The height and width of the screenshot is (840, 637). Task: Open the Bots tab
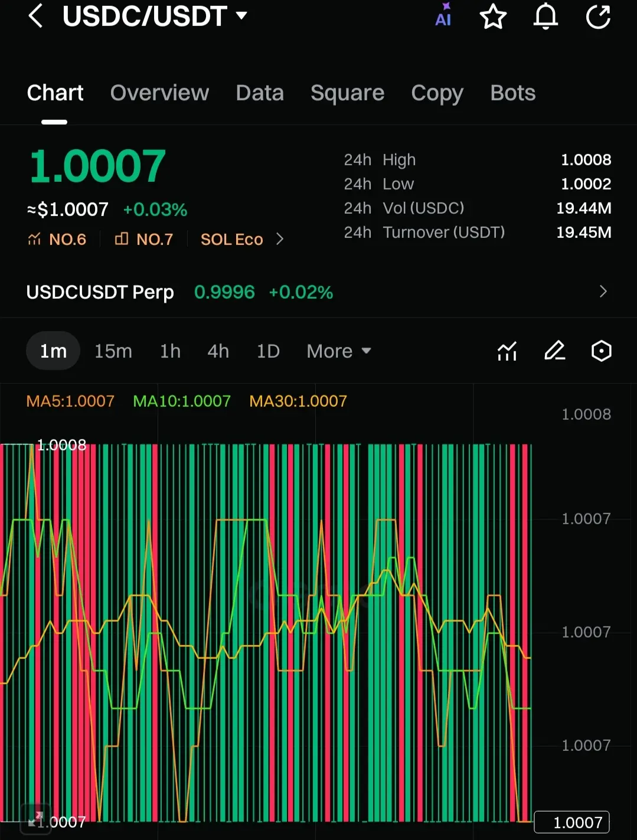point(512,93)
